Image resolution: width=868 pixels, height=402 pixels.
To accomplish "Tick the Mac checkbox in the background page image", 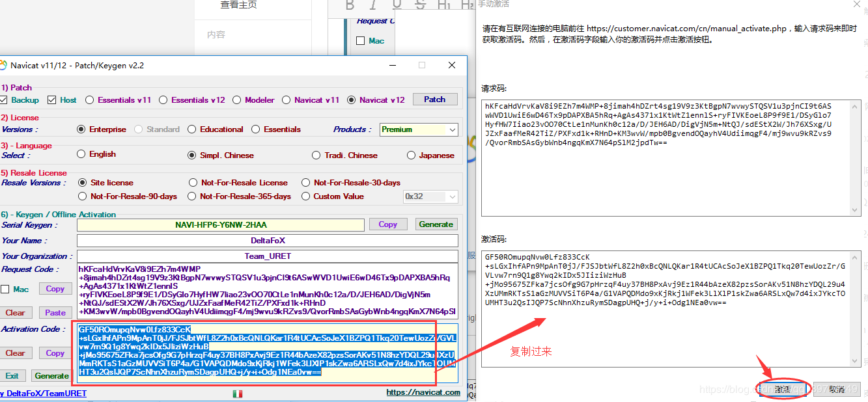I will click(x=361, y=41).
